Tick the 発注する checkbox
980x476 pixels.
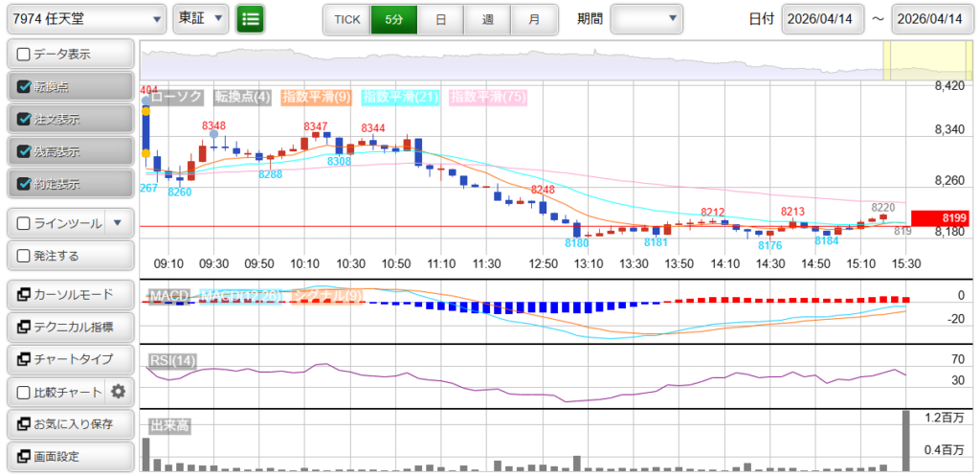(x=24, y=256)
